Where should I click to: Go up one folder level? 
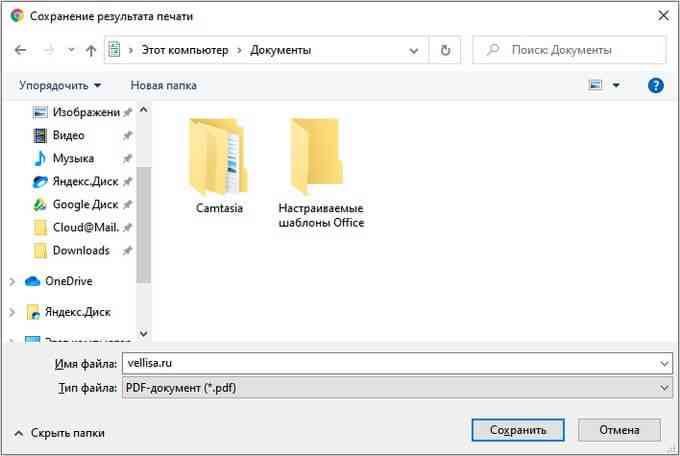(91, 51)
